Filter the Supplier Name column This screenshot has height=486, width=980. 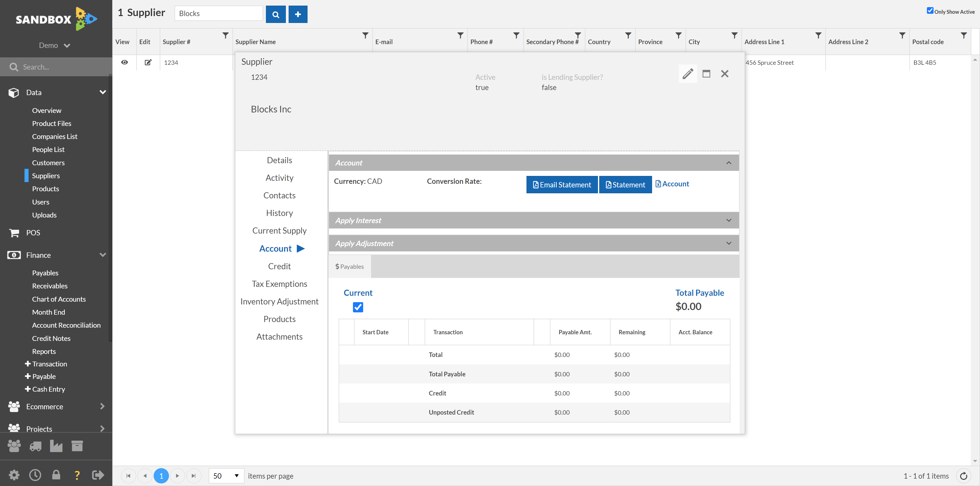pyautogui.click(x=365, y=36)
